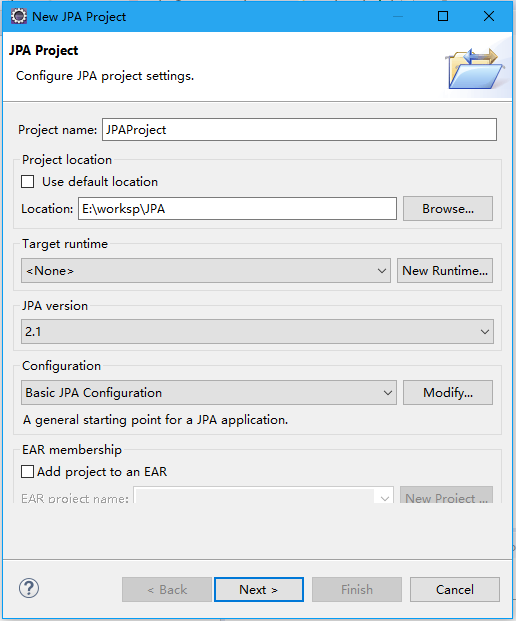Click the Location path text field
This screenshot has width=516, height=621.
[x=237, y=209]
